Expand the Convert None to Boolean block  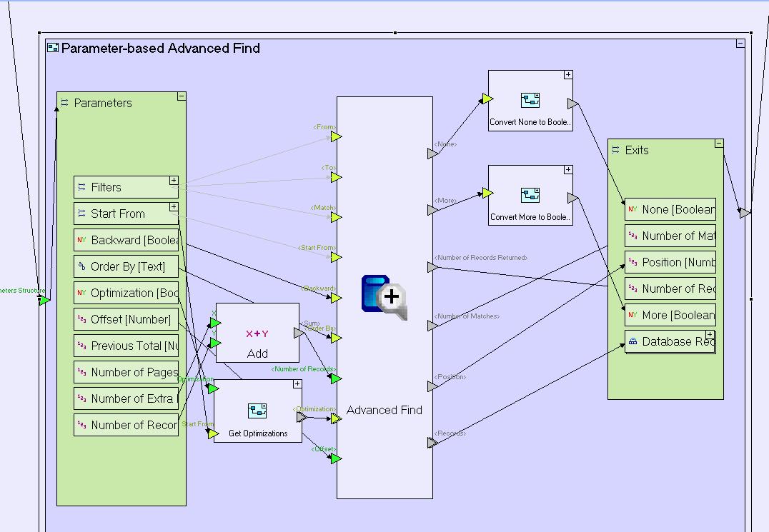(x=568, y=74)
